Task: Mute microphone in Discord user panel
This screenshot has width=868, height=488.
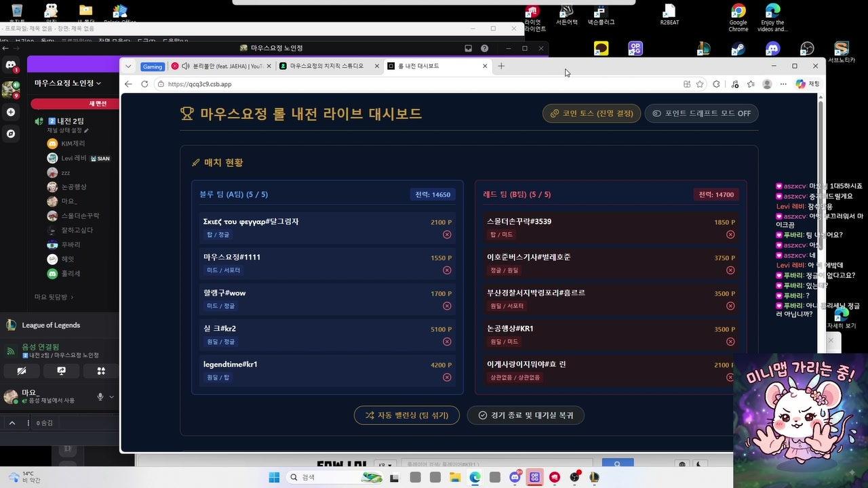Action: [x=100, y=396]
